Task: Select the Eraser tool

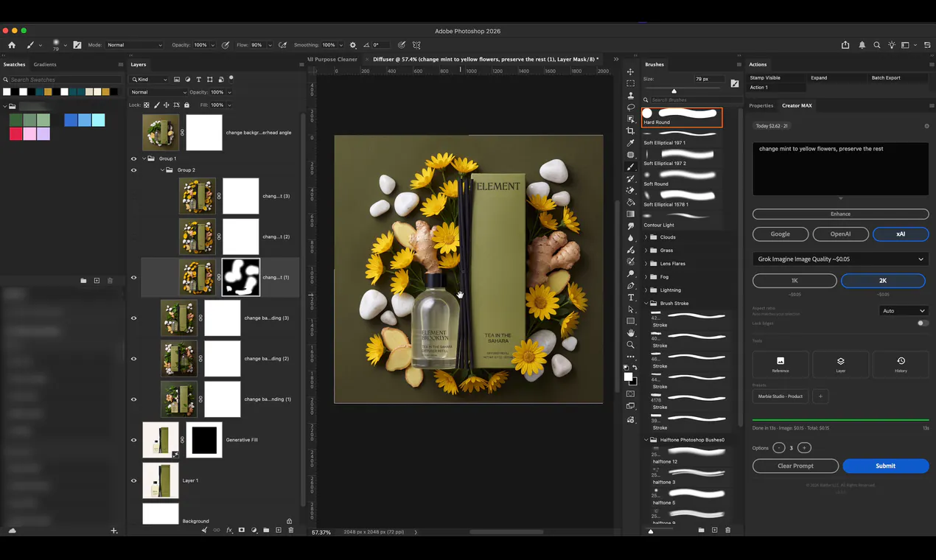Action: [630, 190]
